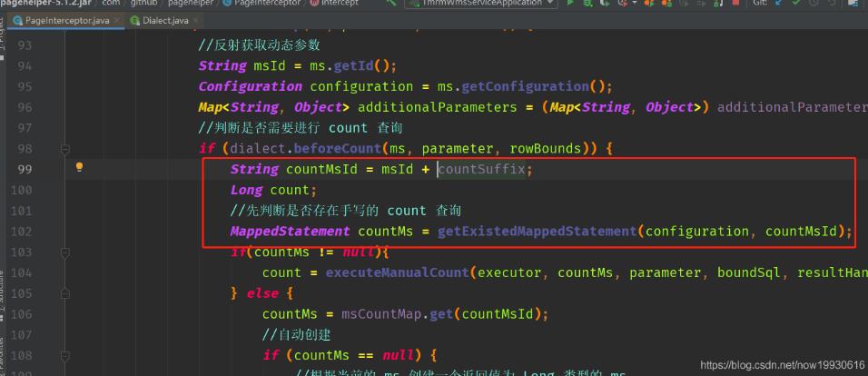Click the build hammer icon
This screenshot has height=376, width=868.
click(391, 4)
